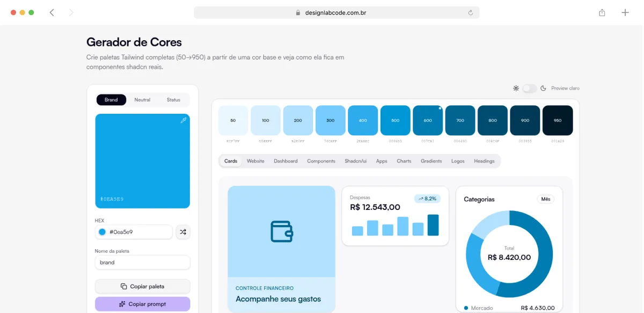644x313 pixels.
Task: Select the 50 shade swatch
Action: [233, 120]
